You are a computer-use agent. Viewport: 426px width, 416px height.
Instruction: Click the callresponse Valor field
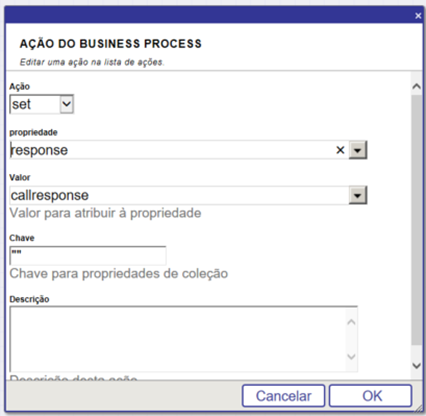[x=179, y=195]
